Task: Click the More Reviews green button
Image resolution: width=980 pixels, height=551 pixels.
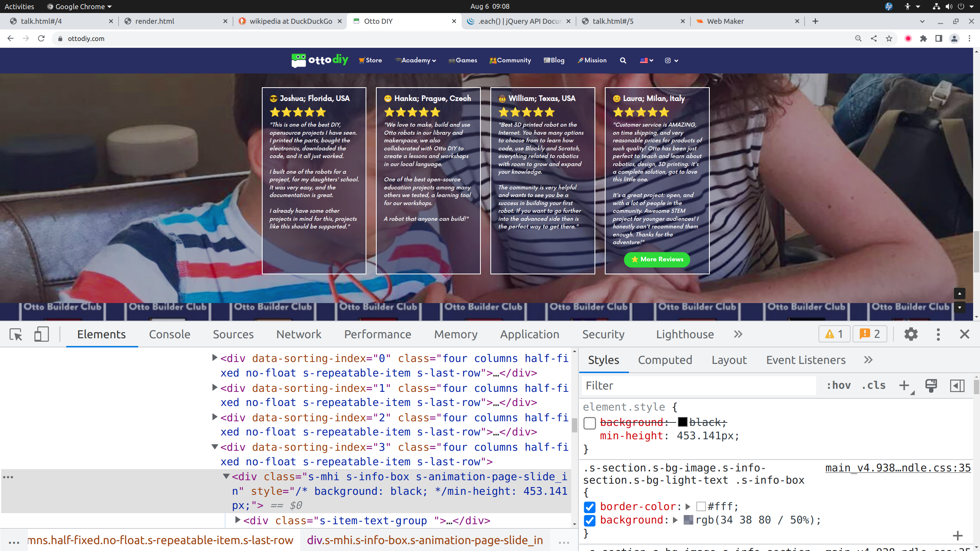Action: tap(657, 259)
